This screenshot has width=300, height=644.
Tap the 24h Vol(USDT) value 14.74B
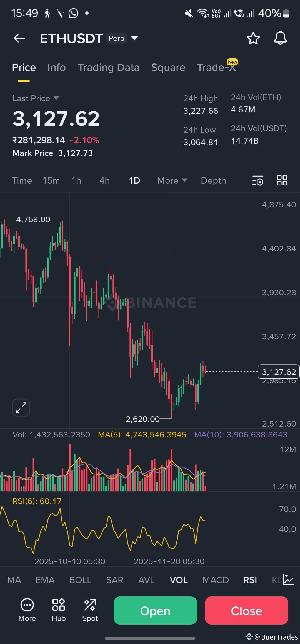click(x=245, y=141)
